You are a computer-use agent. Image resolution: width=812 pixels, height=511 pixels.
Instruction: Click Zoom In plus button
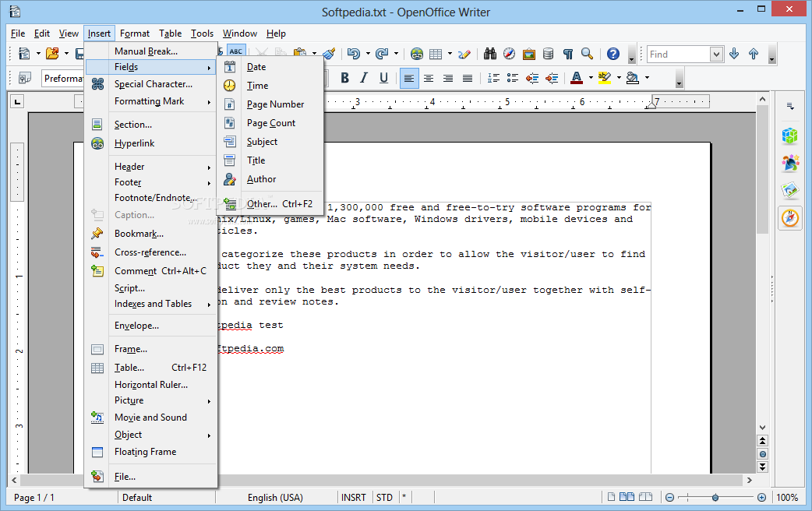pos(761,498)
